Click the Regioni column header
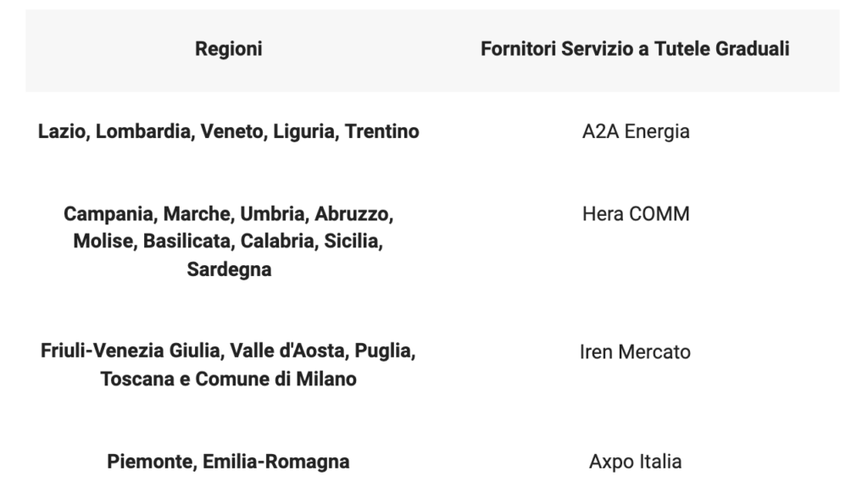The width and height of the screenshot is (868, 498). (228, 49)
